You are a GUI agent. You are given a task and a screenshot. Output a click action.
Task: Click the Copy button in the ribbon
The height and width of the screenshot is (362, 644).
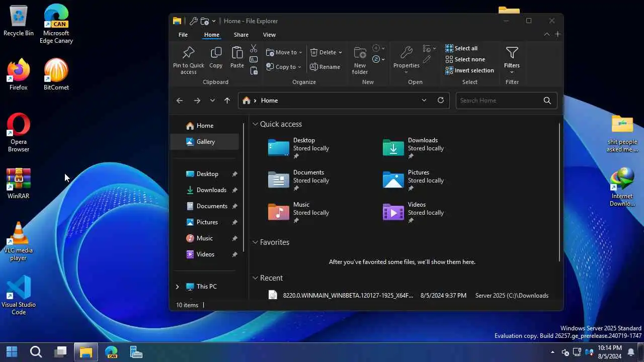tap(216, 57)
